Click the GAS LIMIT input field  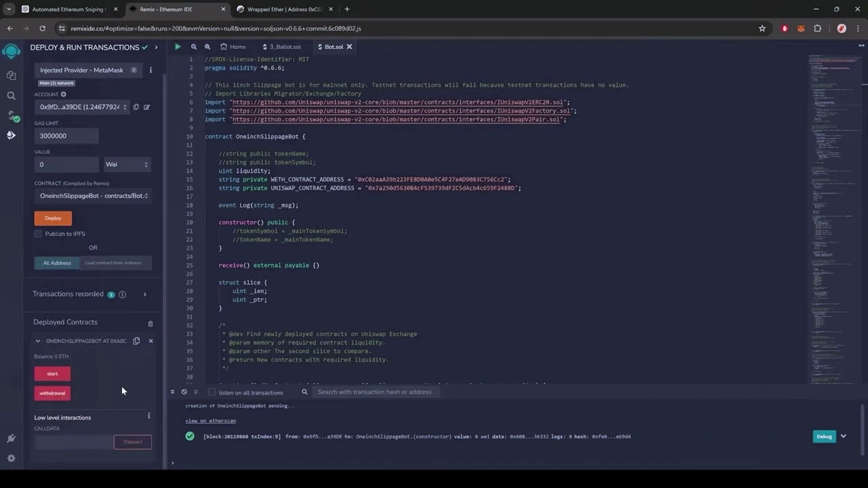[66, 136]
